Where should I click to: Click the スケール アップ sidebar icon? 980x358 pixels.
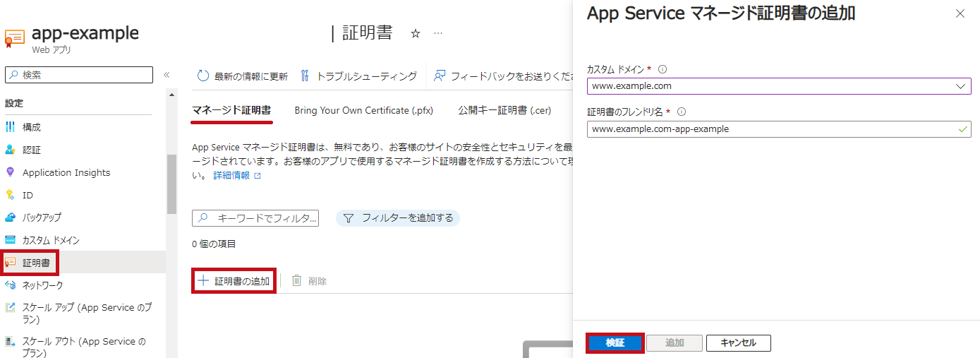[x=10, y=308]
